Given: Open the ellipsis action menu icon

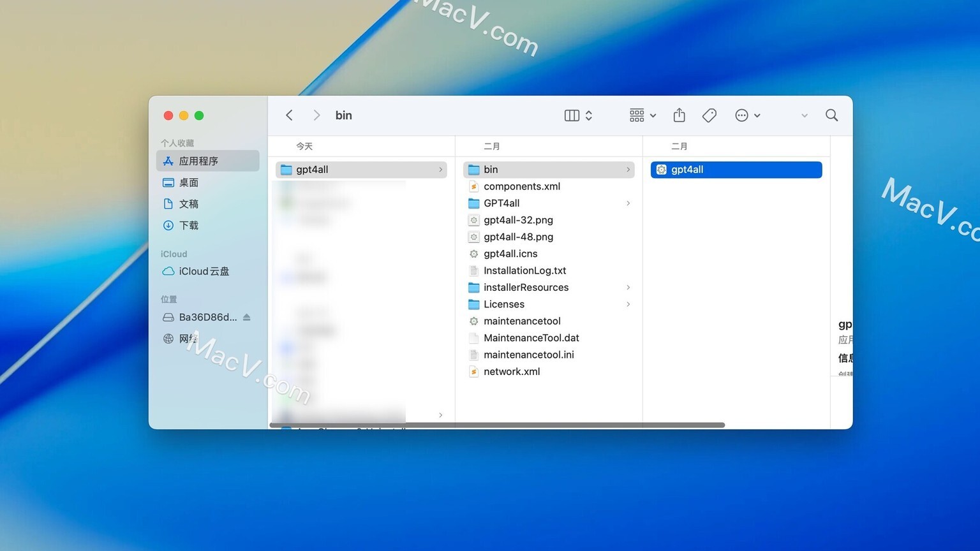Looking at the screenshot, I should [x=741, y=115].
